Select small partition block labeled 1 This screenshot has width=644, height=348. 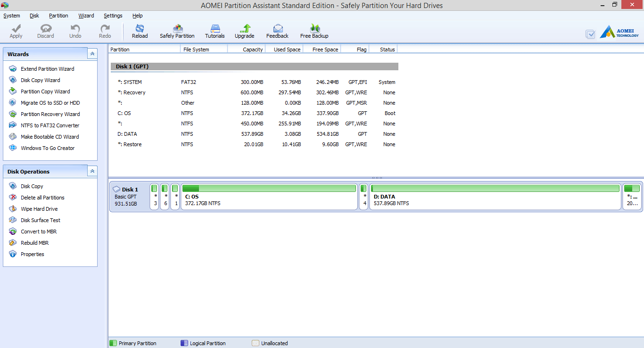pyautogui.click(x=175, y=196)
